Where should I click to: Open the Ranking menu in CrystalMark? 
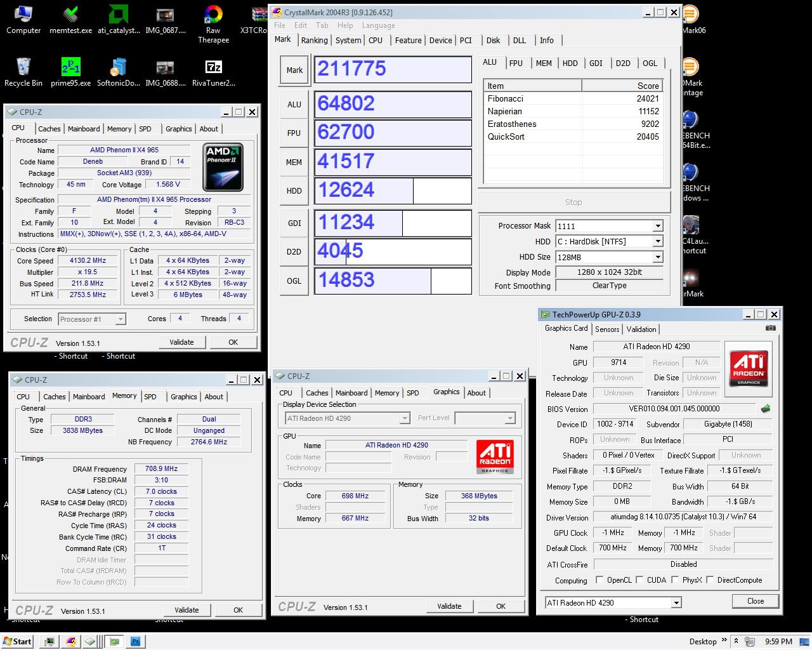point(314,40)
